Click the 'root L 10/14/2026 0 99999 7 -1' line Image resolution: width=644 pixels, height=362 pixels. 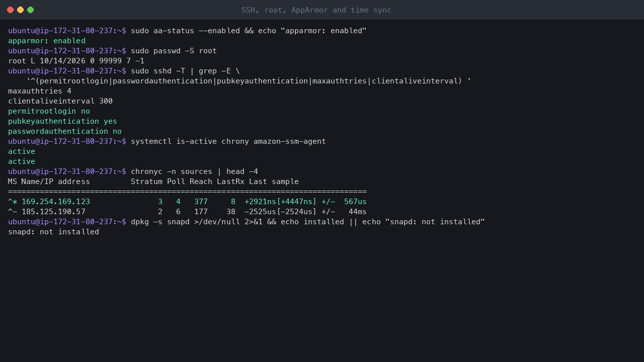pos(76,61)
